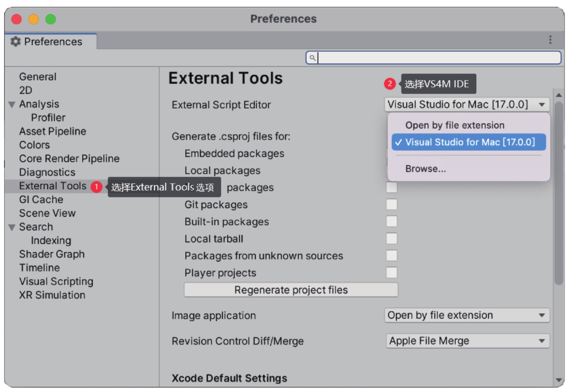Click the Preferences tab gear icon
This screenshot has height=392, width=574.
pos(15,42)
